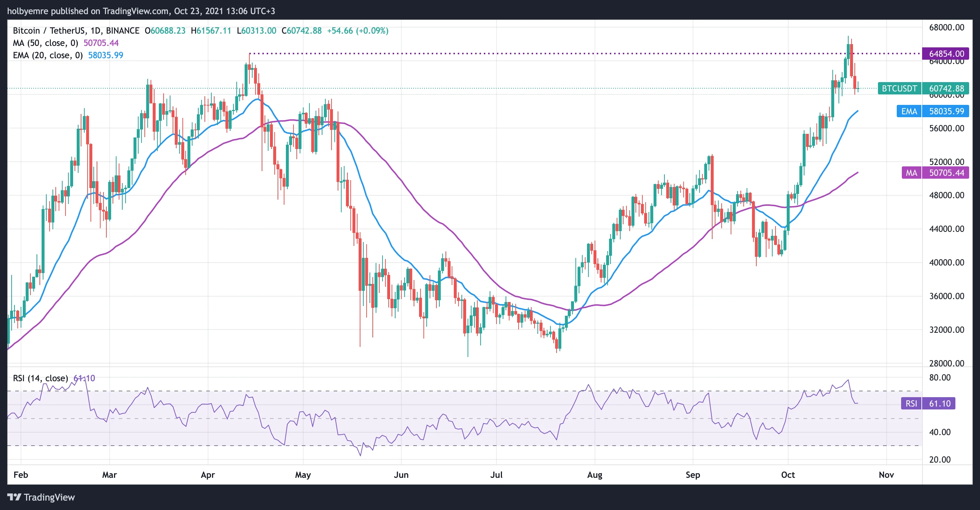The image size is (980, 510).
Task: Select the MA (50, close, 0) legend label
Action: [45, 43]
